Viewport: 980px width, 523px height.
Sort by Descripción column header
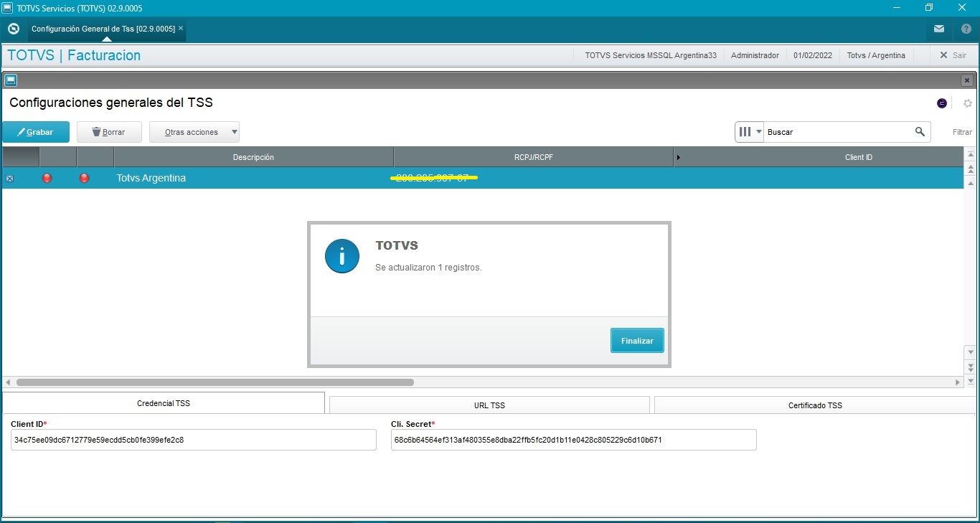click(253, 157)
